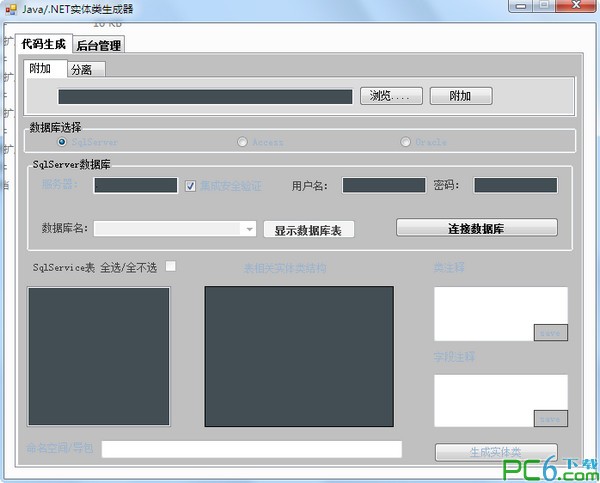Click the 用户名 input field
Image resolution: width=600 pixels, height=483 pixels.
click(384, 185)
